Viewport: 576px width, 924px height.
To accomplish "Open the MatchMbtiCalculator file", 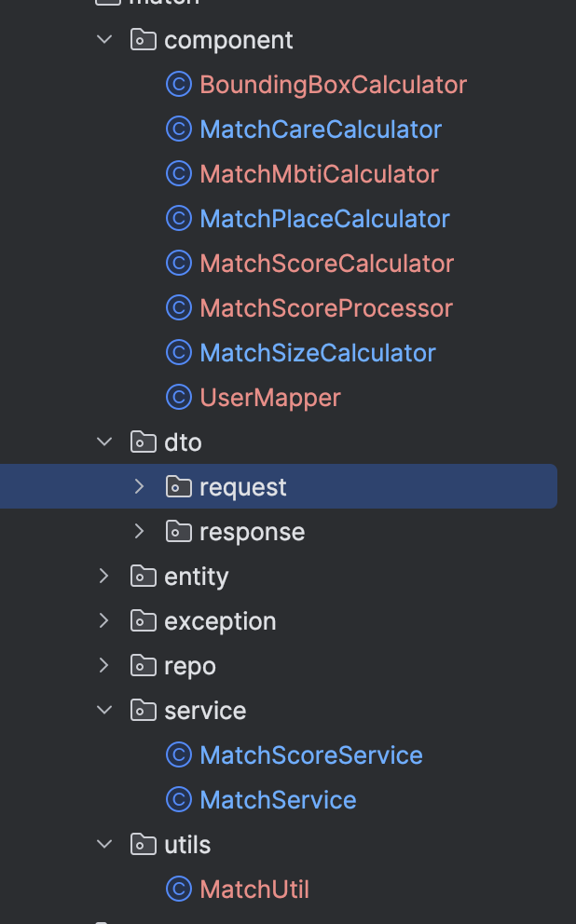I will click(x=319, y=174).
